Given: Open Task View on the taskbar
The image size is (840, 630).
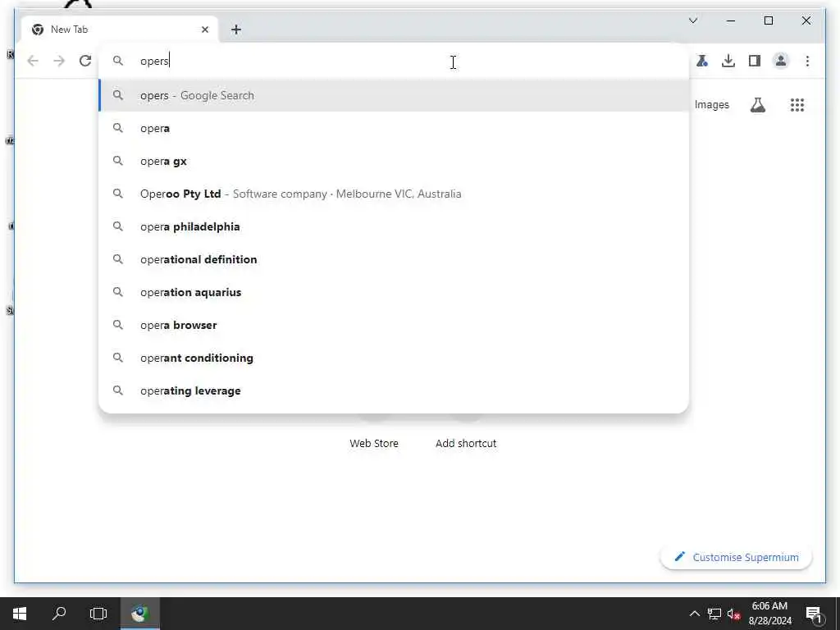Looking at the screenshot, I should pos(98,614).
